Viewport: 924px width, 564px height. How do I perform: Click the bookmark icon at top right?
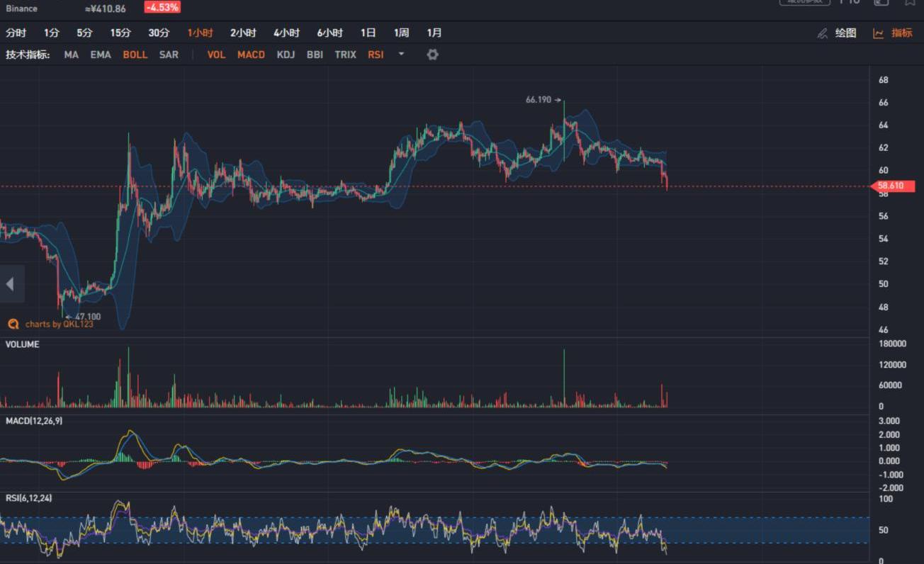(910, 3)
